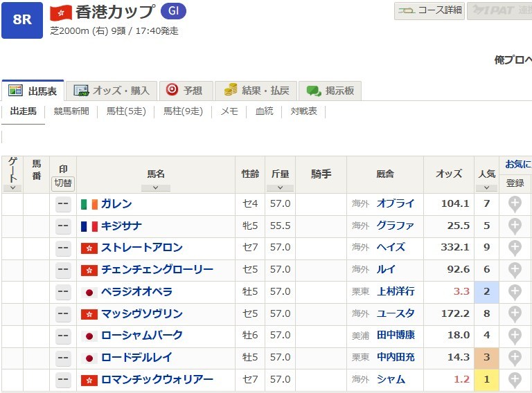Image resolution: width=532 pixels, height=393 pixels.
Task: Expand sort arrow under 馬名 column
Action: coord(155,188)
